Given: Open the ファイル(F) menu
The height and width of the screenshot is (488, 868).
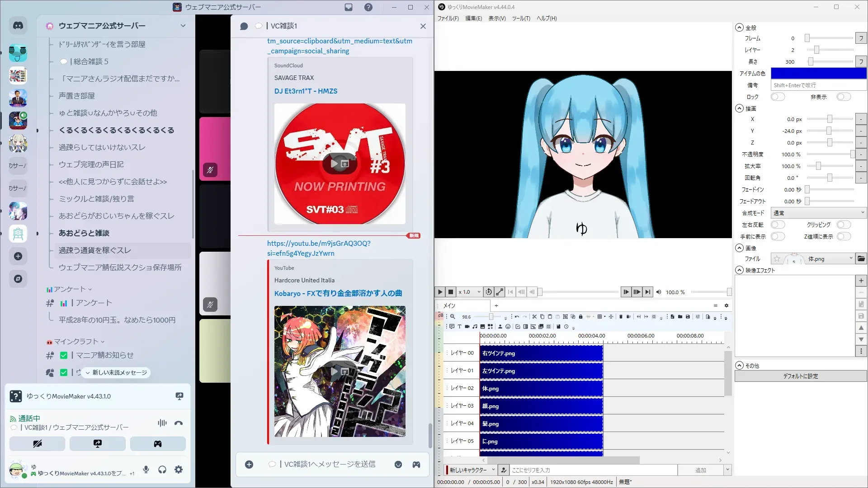Looking at the screenshot, I should pos(448,19).
